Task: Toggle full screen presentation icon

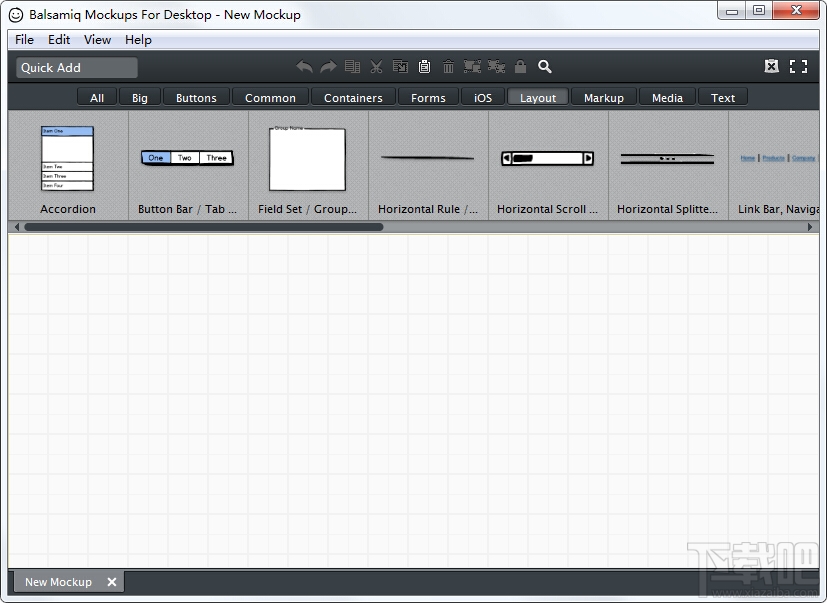Action: tap(799, 66)
